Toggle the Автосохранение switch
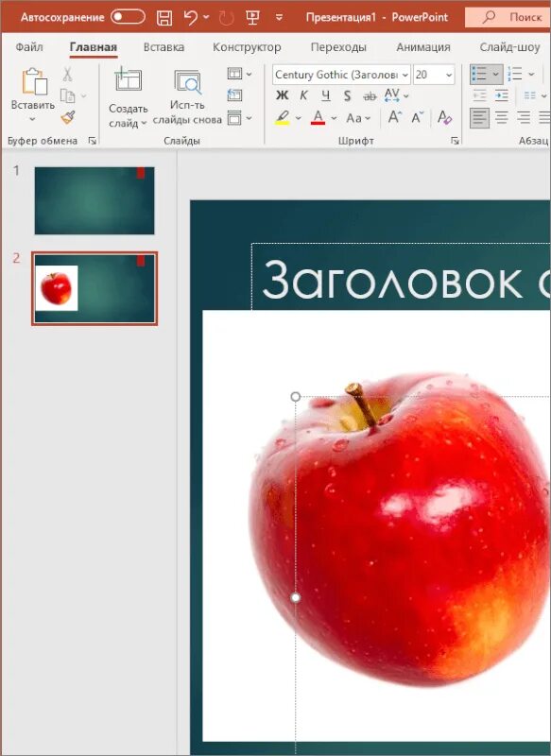 click(128, 17)
